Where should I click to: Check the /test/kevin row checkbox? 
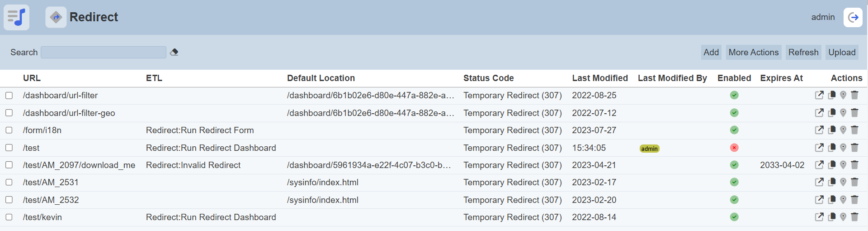click(x=9, y=217)
